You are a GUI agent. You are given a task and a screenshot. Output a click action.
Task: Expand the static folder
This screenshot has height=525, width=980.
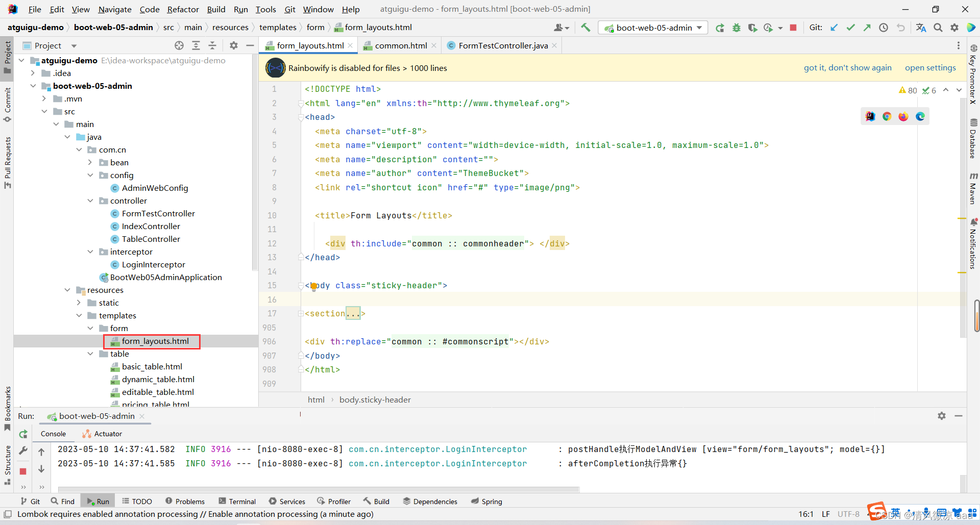79,303
